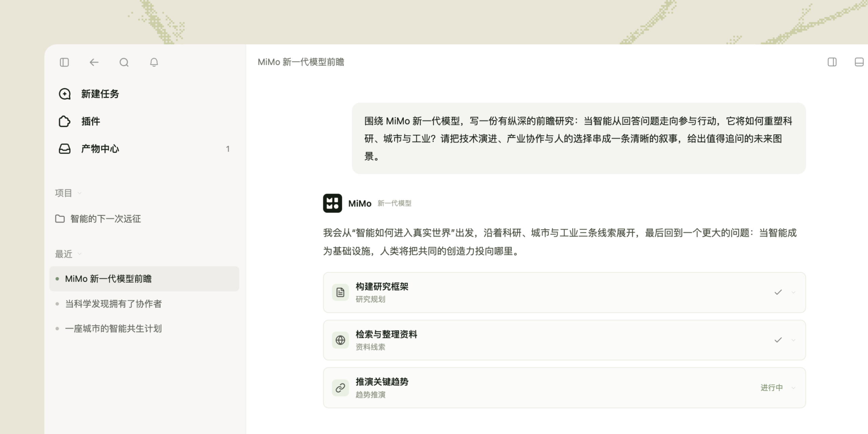Image resolution: width=868 pixels, height=434 pixels.
Task: Click the link icon of 推演关键趋势
Action: pos(340,388)
